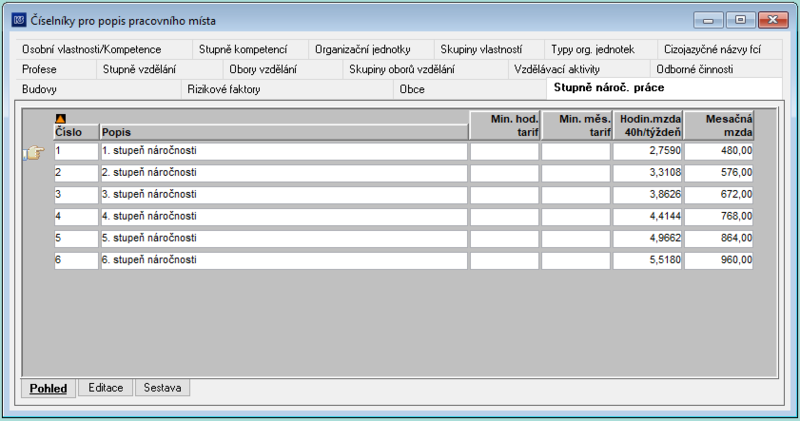
Task: Switch to Stupně kompetencí tab
Action: 251,49
